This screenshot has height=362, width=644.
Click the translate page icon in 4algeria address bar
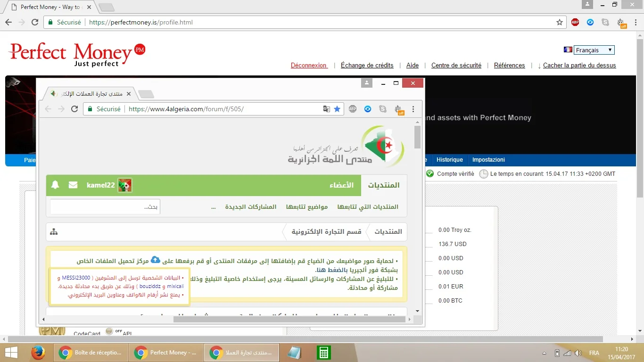[326, 109]
